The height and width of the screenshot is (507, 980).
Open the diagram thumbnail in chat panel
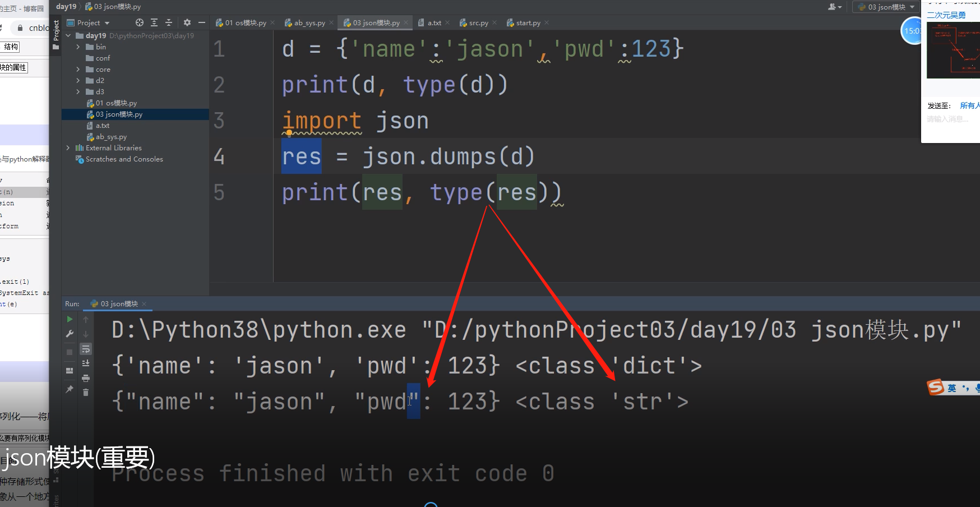pos(953,50)
